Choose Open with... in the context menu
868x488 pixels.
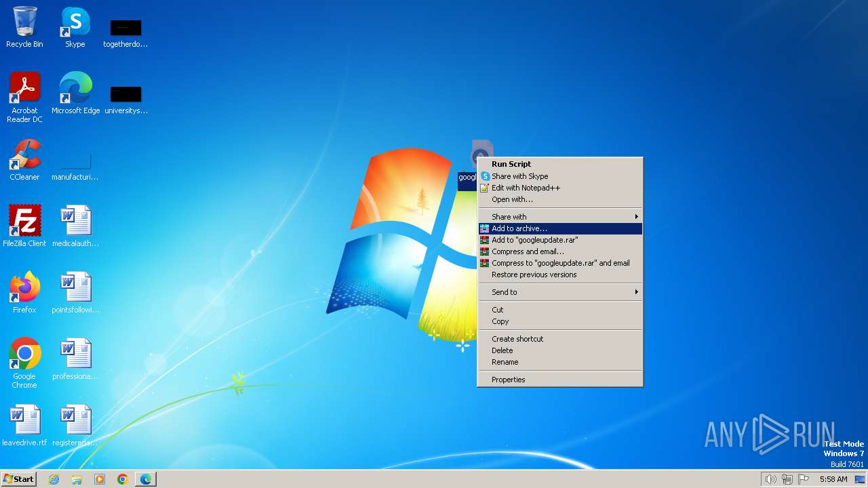[x=560, y=199]
